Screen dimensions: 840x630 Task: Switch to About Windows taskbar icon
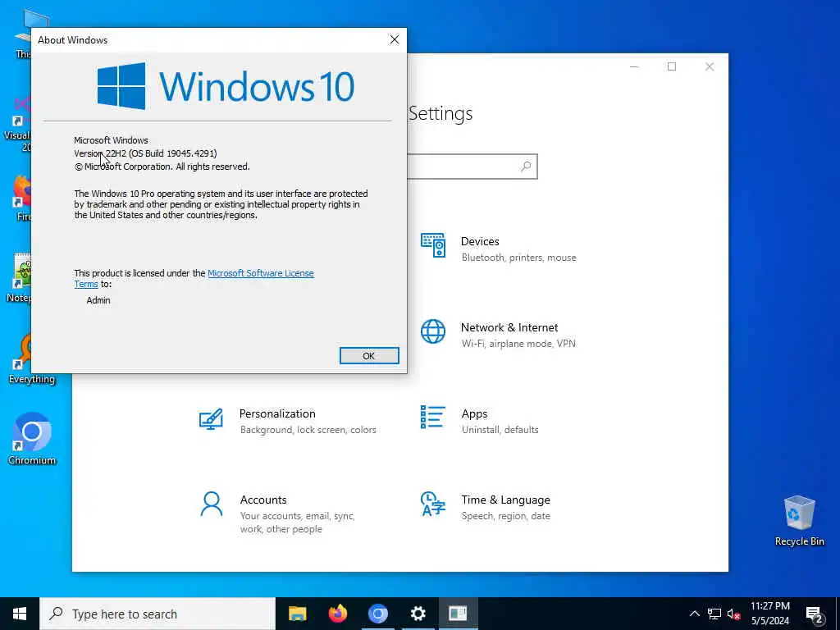pos(458,614)
